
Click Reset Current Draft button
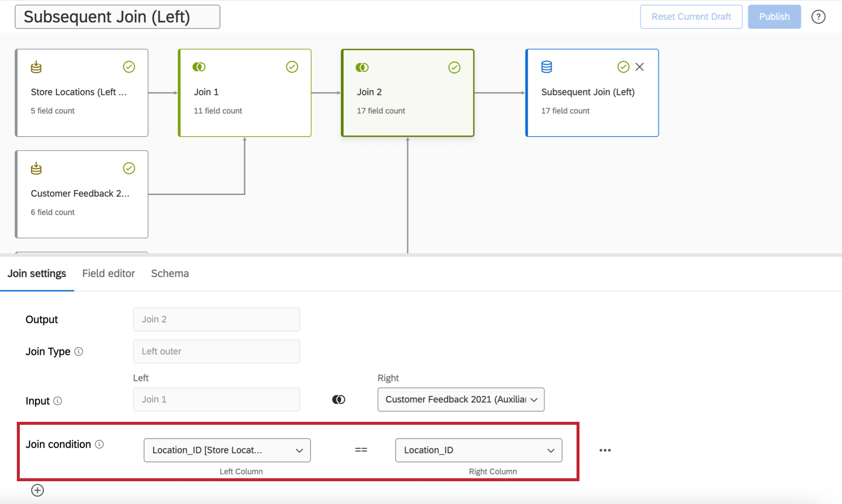click(691, 17)
